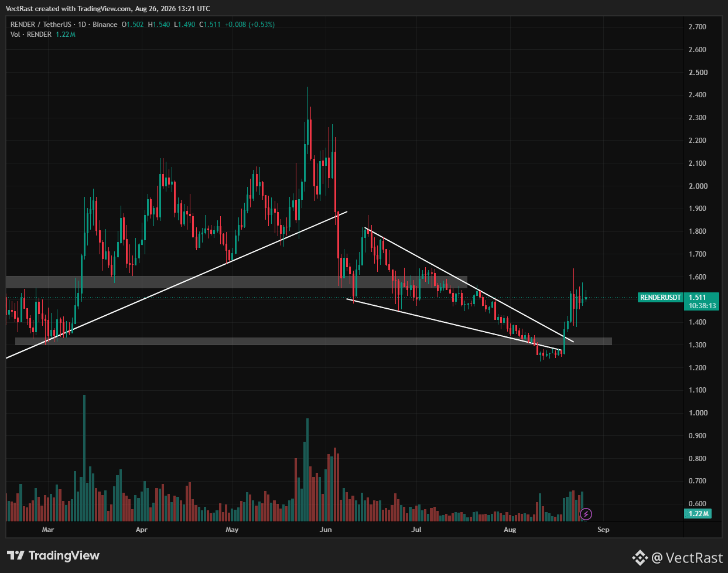Click the close value C1.511
The height and width of the screenshot is (573, 728).
pos(210,25)
